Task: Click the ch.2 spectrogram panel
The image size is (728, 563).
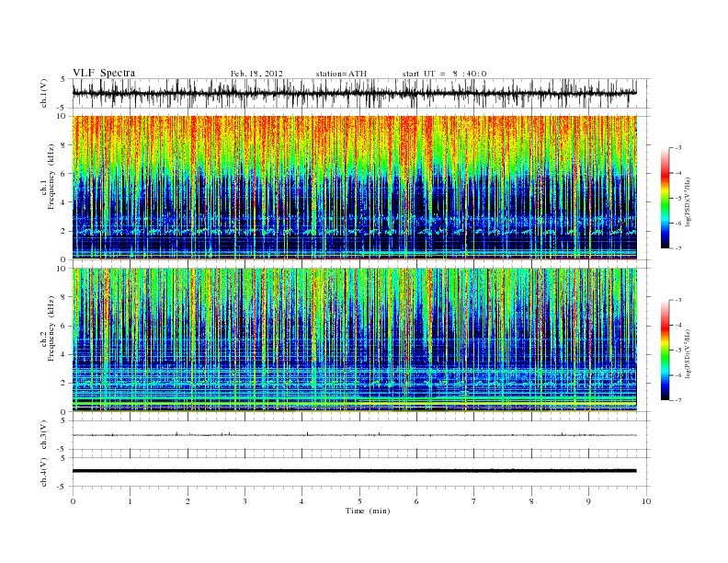Action: point(354,340)
